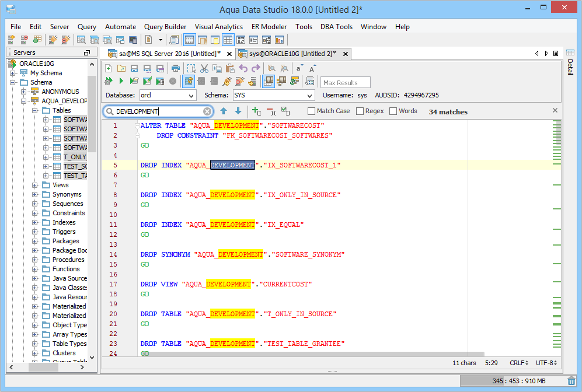Open the Schema dropdown showing SYS

274,95
